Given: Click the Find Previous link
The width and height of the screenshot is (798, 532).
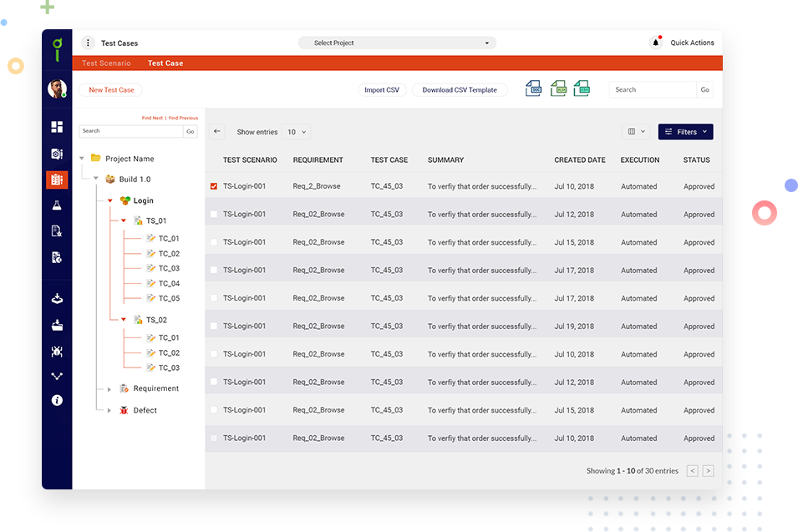Looking at the screenshot, I should click(183, 118).
